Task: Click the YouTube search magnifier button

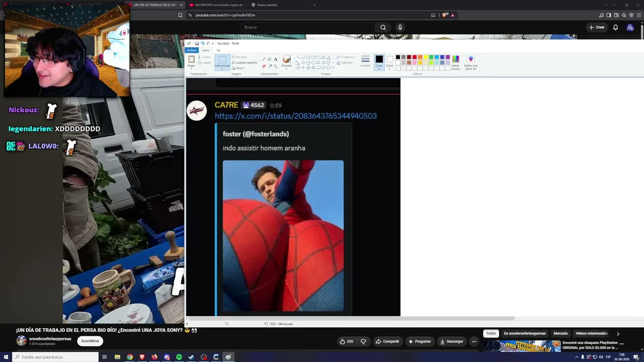Action: click(x=383, y=27)
